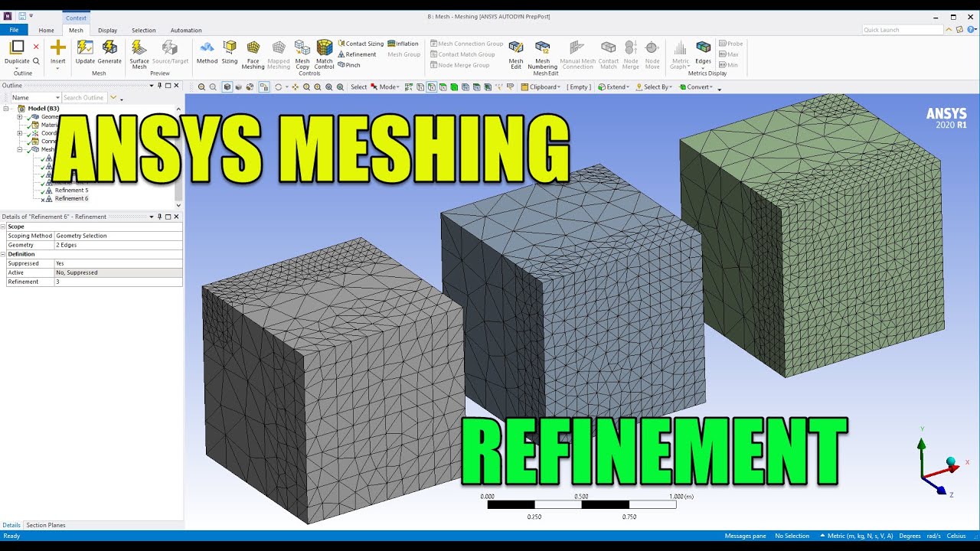Switch to the Home ribbon tab
Viewport: 980px width, 551px height.
click(x=47, y=31)
